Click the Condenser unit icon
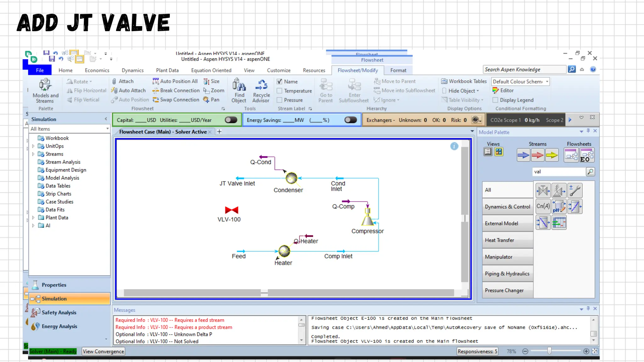The image size is (644, 362). pyautogui.click(x=291, y=178)
